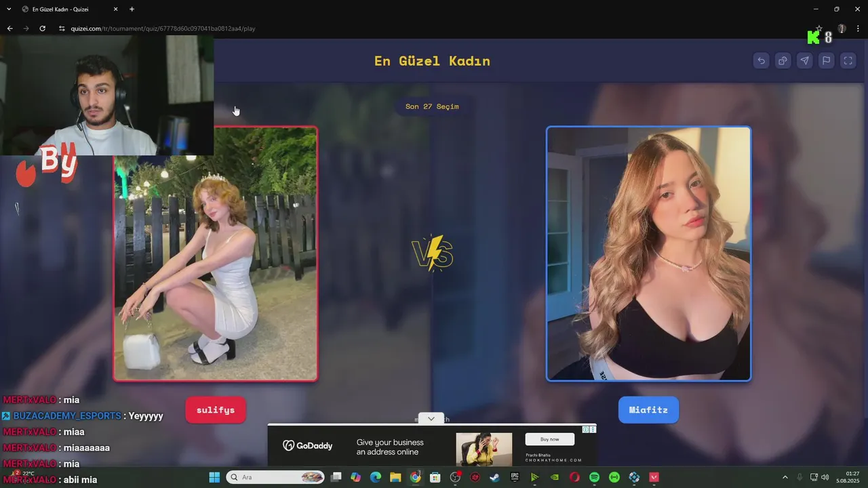Image resolution: width=868 pixels, height=488 pixels.
Task: Open the Windows Start menu
Action: tap(214, 477)
